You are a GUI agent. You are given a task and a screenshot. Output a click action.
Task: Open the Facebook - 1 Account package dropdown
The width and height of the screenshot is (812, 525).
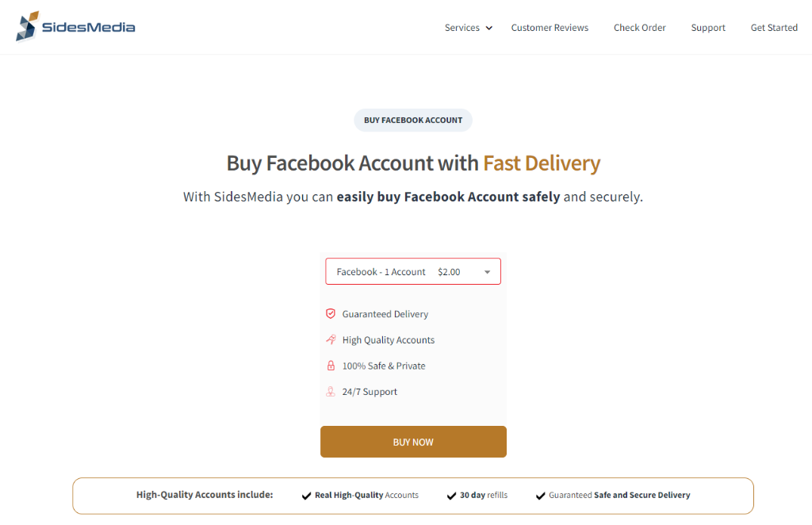pos(413,271)
